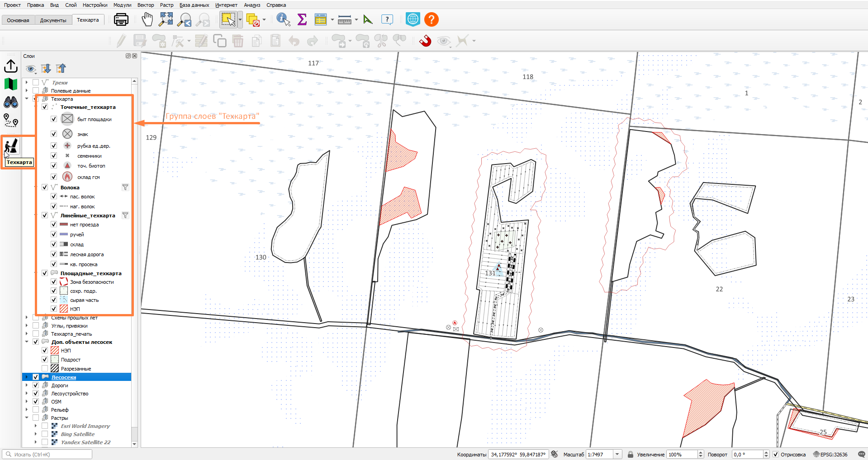Expand the Лесосеки layer node
Viewport: 868px width, 460px height.
coord(27,377)
